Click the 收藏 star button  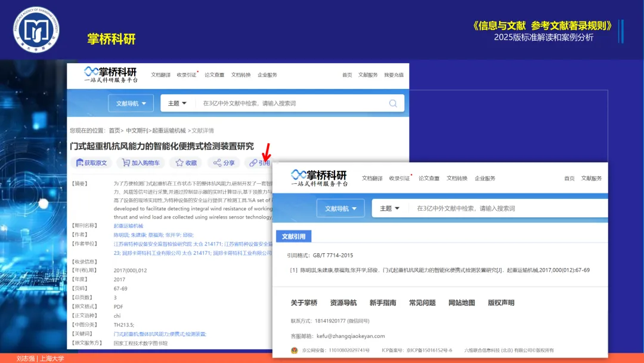[186, 163]
